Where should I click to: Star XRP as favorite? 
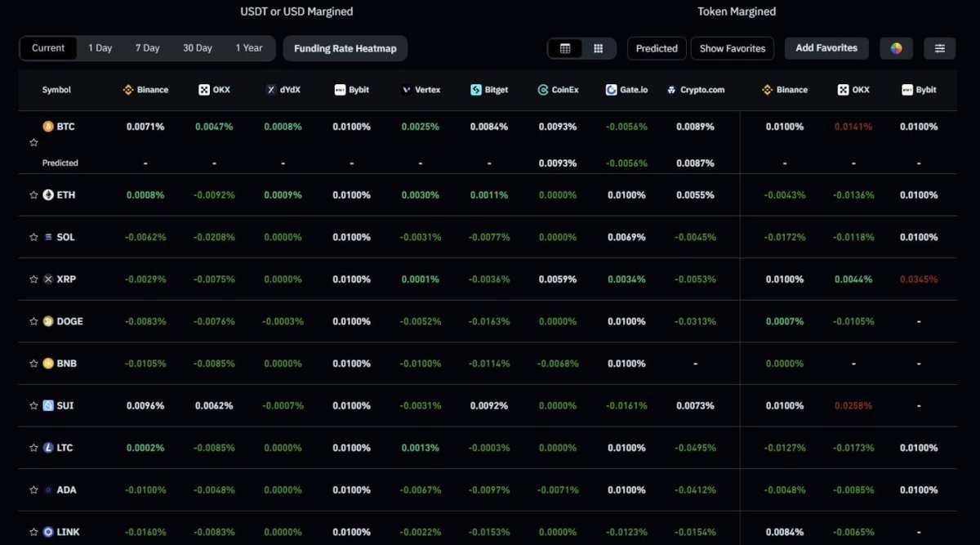33,279
